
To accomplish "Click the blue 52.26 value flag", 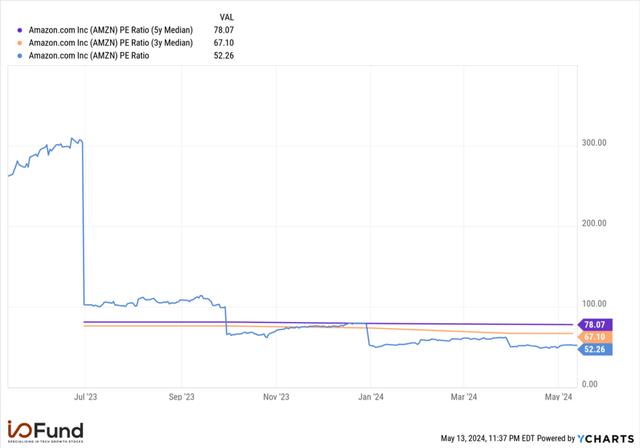I will click(595, 349).
